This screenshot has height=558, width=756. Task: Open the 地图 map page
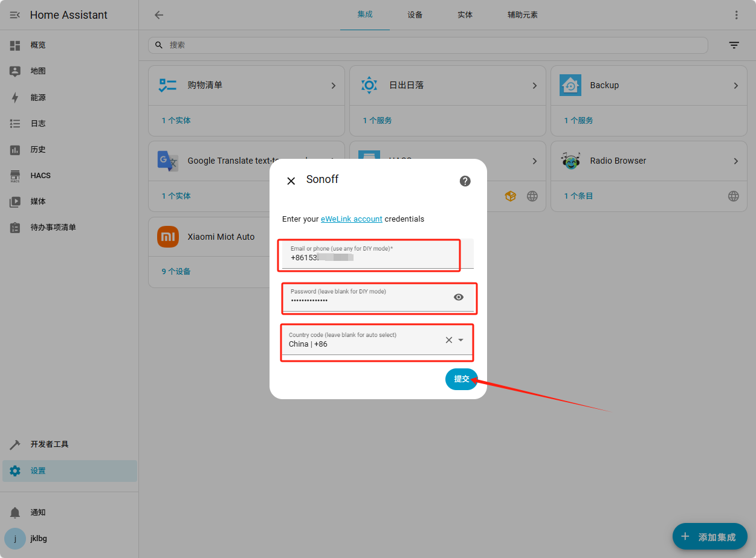[x=69, y=71]
